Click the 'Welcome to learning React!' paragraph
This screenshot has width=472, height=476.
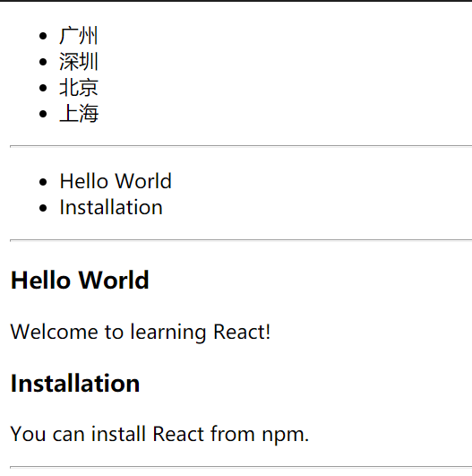141,332
